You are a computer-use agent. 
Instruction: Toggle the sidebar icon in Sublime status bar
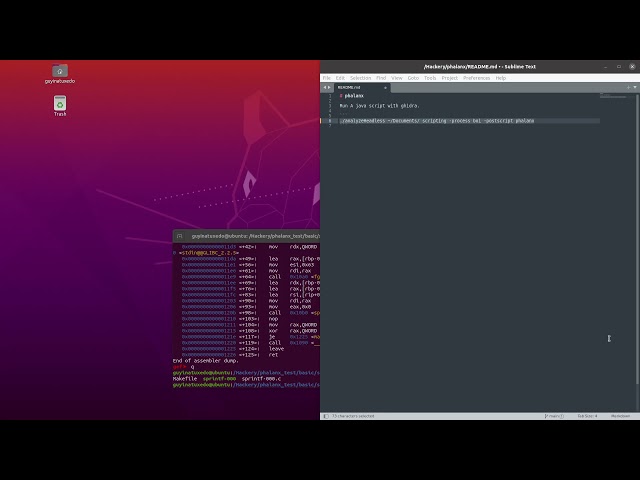click(326, 416)
